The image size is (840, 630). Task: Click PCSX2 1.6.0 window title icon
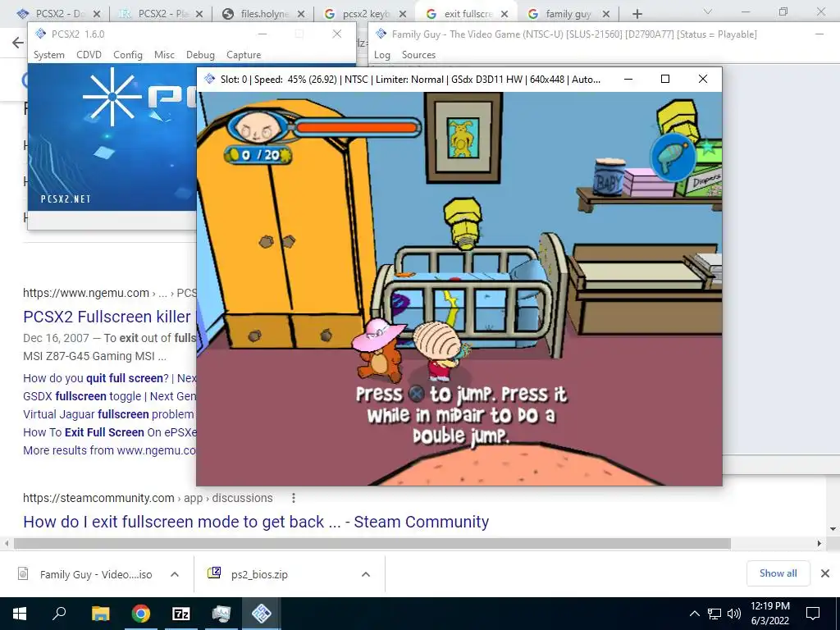pyautogui.click(x=41, y=34)
